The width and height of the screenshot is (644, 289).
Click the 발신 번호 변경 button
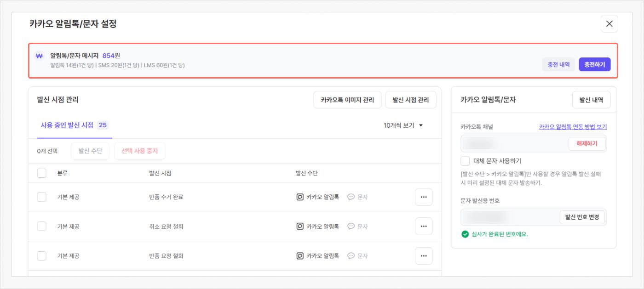click(582, 217)
